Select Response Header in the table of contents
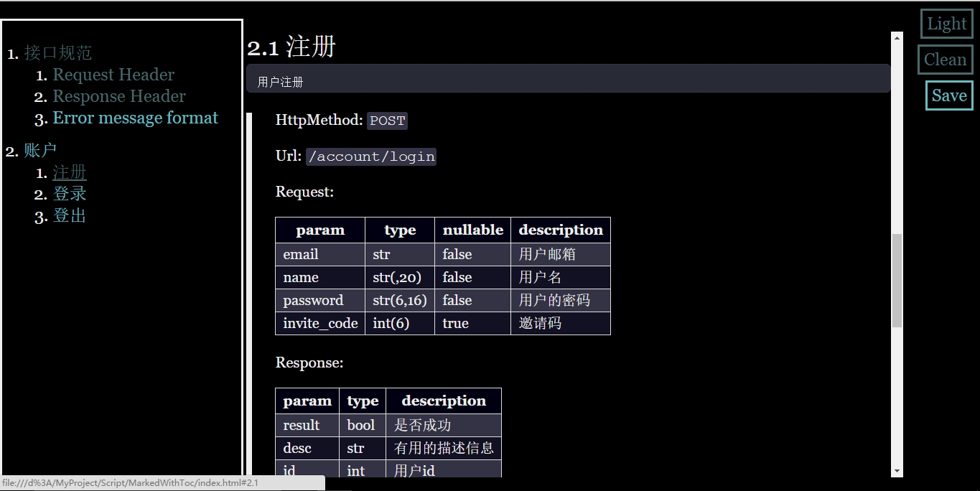The image size is (980, 491). coord(119,96)
